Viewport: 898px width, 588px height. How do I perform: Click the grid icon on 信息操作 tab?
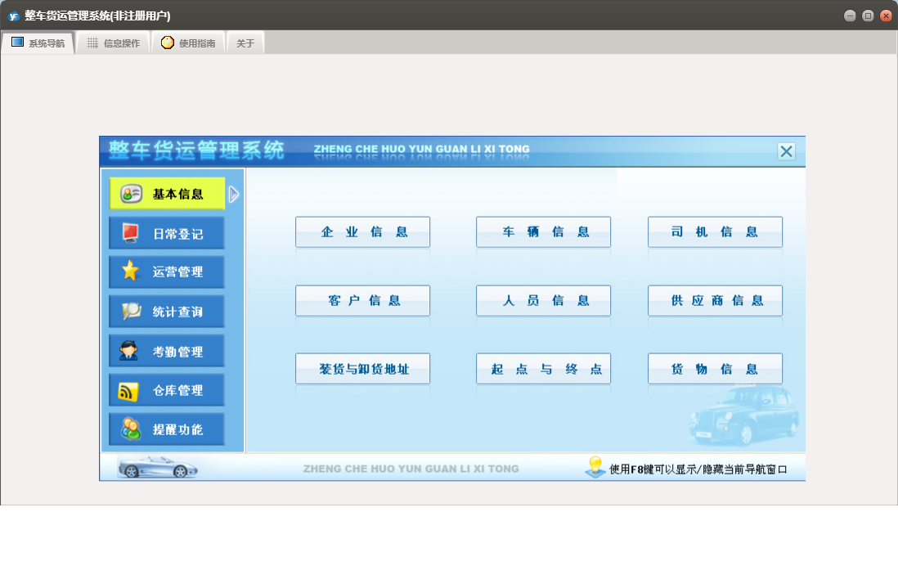(x=92, y=43)
